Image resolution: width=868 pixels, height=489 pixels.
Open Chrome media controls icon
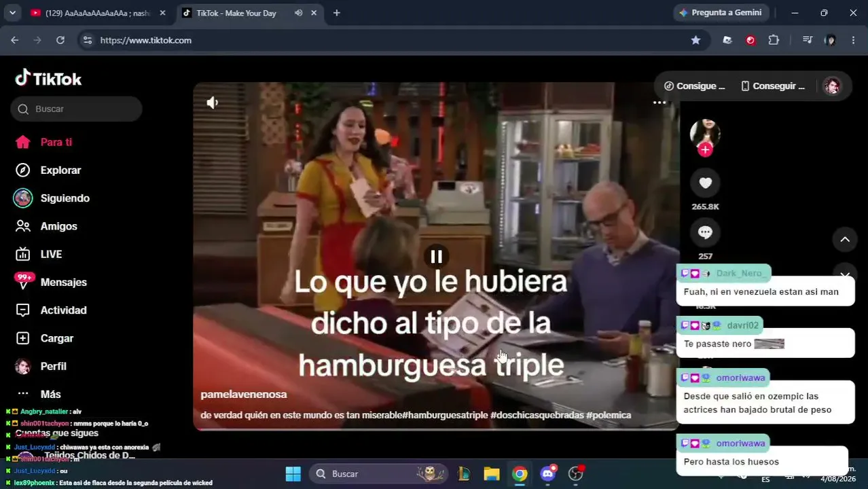coord(808,40)
